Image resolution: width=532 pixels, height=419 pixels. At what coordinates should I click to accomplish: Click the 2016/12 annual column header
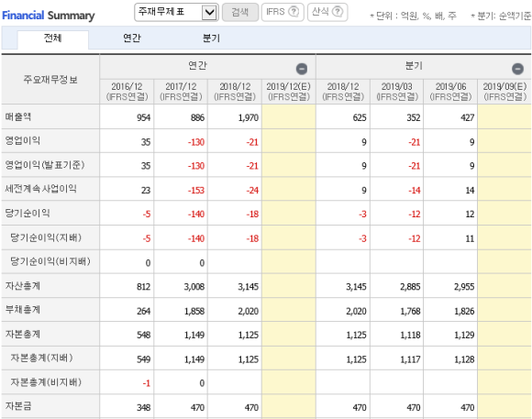127,92
